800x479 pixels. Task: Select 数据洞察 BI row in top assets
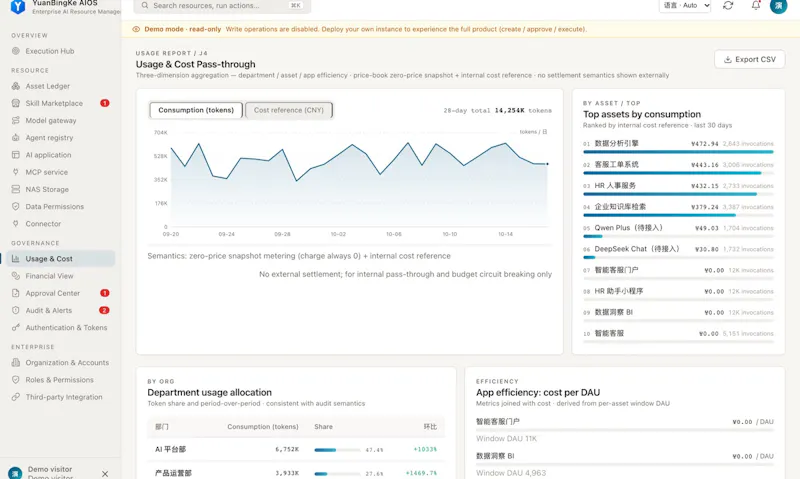[678, 314]
